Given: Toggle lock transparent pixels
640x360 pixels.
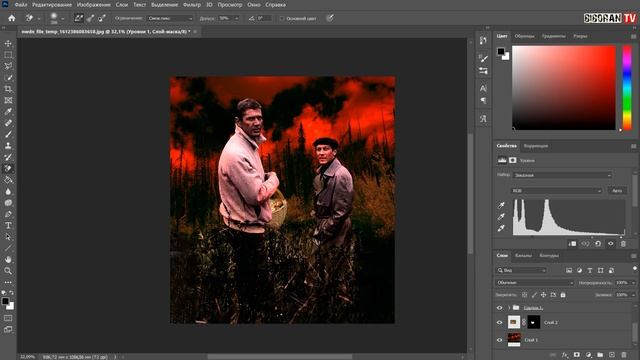Looking at the screenshot, I should point(524,295).
